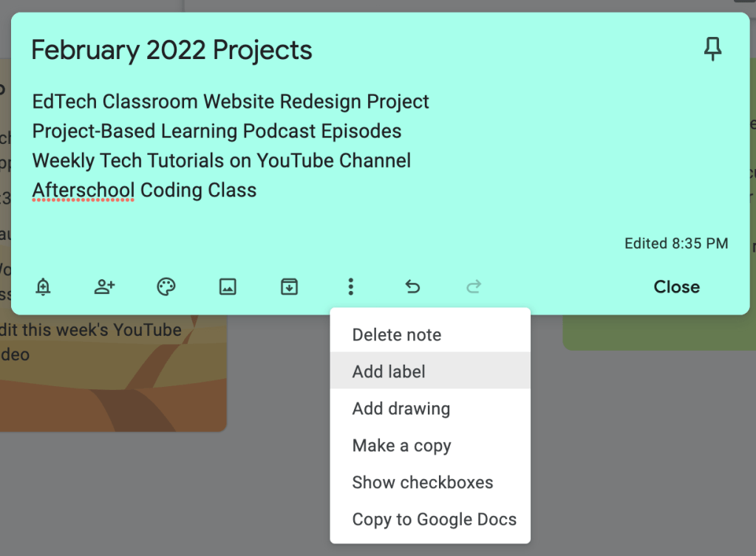Click the Edited 8:35 PM timestamp
This screenshot has width=756, height=556.
(x=676, y=243)
